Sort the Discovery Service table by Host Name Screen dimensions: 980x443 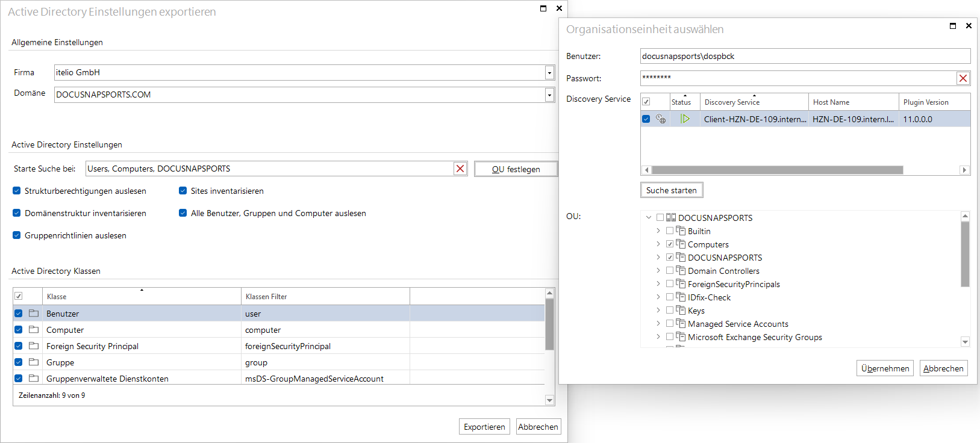854,102
